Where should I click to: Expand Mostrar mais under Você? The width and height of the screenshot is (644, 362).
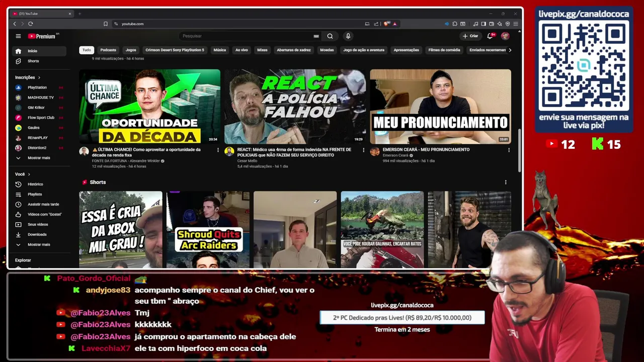click(39, 244)
